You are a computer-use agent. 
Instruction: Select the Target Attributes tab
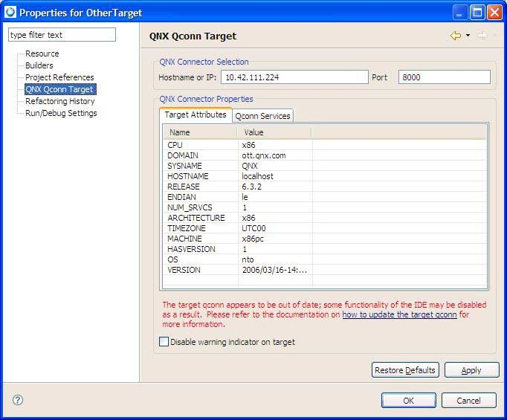pyautogui.click(x=196, y=115)
